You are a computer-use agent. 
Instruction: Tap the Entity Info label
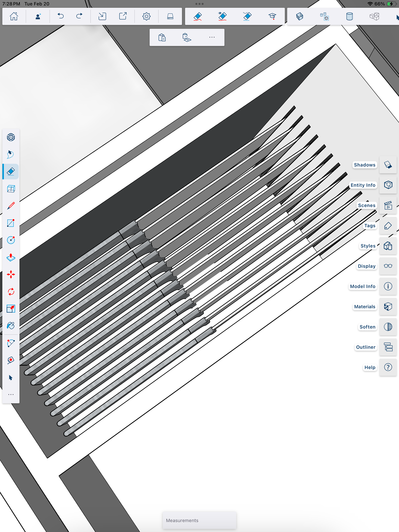pos(363,185)
